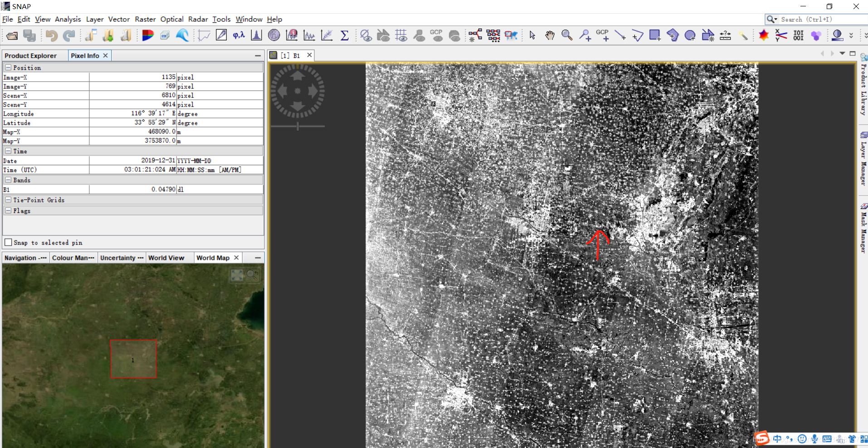This screenshot has height=448, width=868.
Task: Open a product using the folder icon
Action: pyautogui.click(x=11, y=35)
